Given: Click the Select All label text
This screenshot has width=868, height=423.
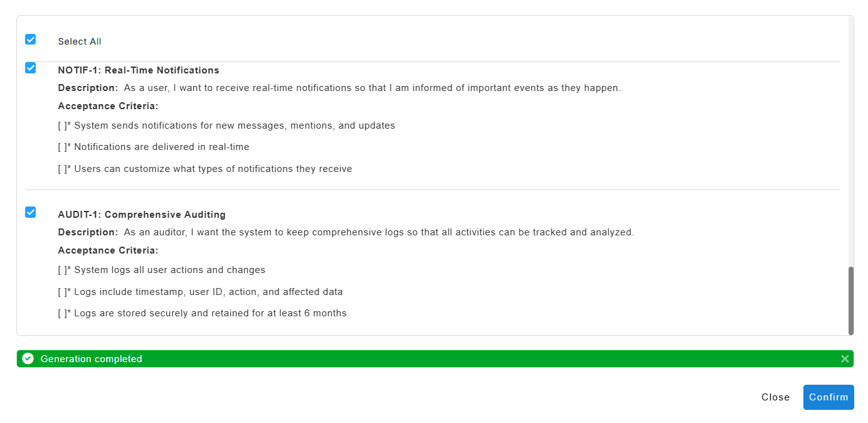Looking at the screenshot, I should click(x=80, y=41).
